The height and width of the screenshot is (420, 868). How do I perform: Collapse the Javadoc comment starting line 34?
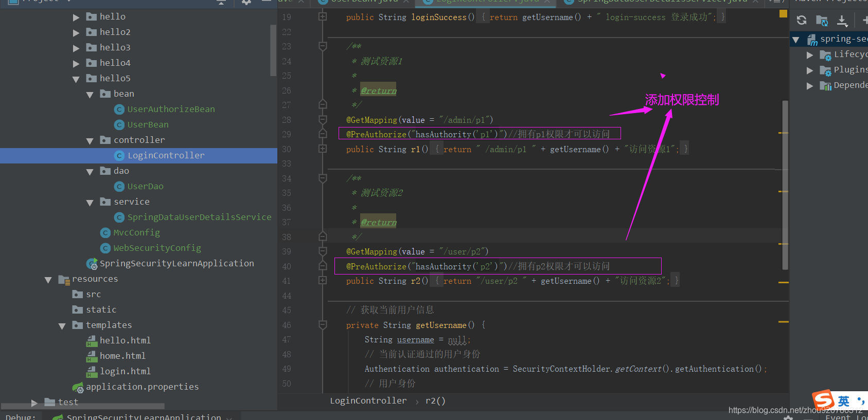pos(323,178)
